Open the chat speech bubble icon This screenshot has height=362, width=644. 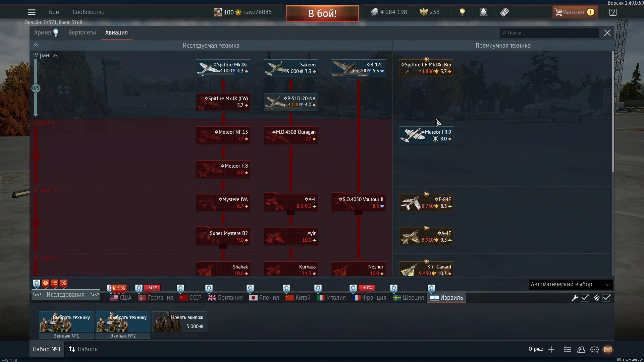[x=594, y=350]
